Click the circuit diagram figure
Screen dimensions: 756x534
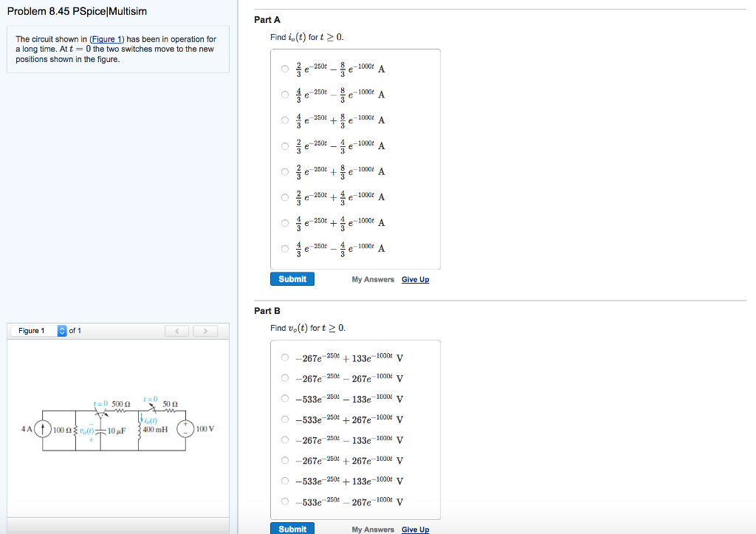pos(118,423)
